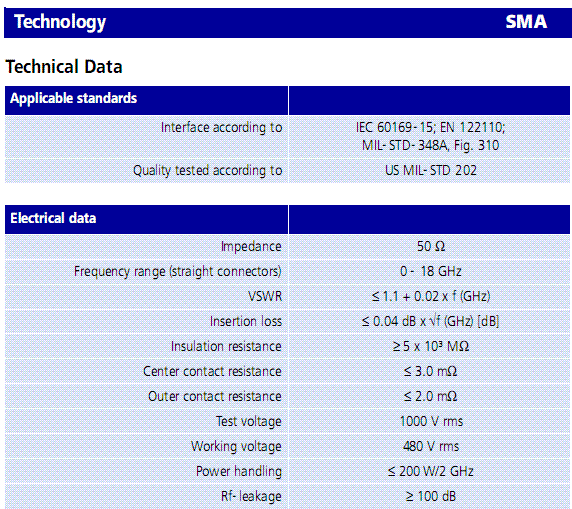The width and height of the screenshot is (572, 509).
Task: Click the Electrical data section header
Action: click(x=53, y=218)
